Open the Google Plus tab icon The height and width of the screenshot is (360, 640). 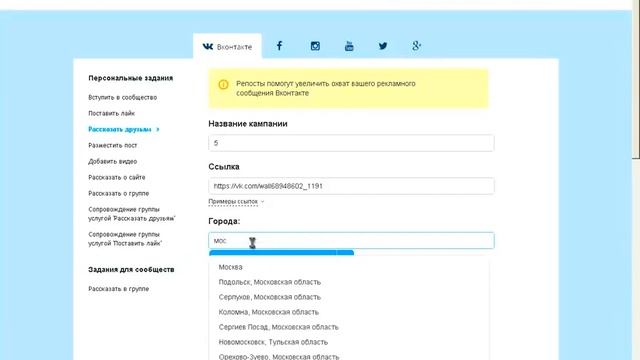pos(416,46)
